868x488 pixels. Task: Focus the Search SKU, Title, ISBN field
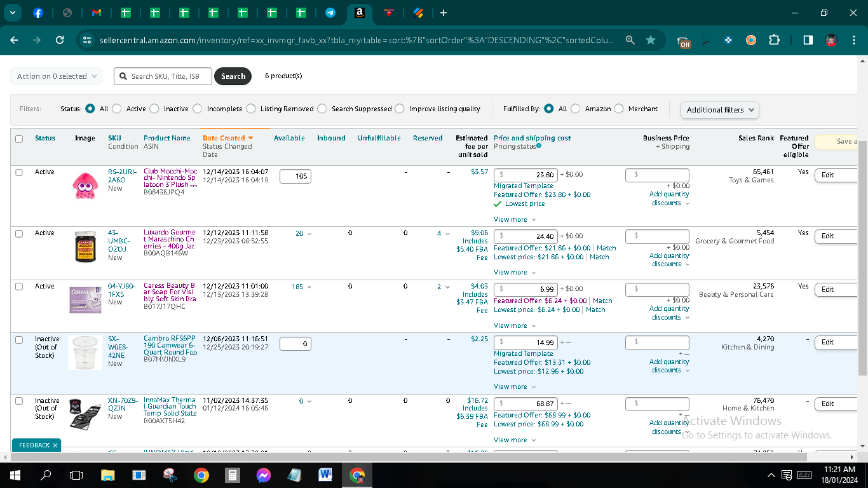pyautogui.click(x=163, y=76)
